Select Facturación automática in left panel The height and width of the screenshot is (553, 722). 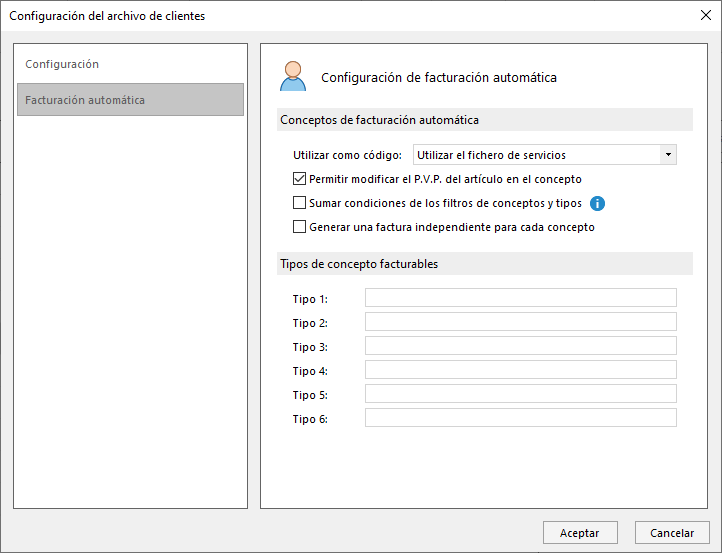[130, 99]
